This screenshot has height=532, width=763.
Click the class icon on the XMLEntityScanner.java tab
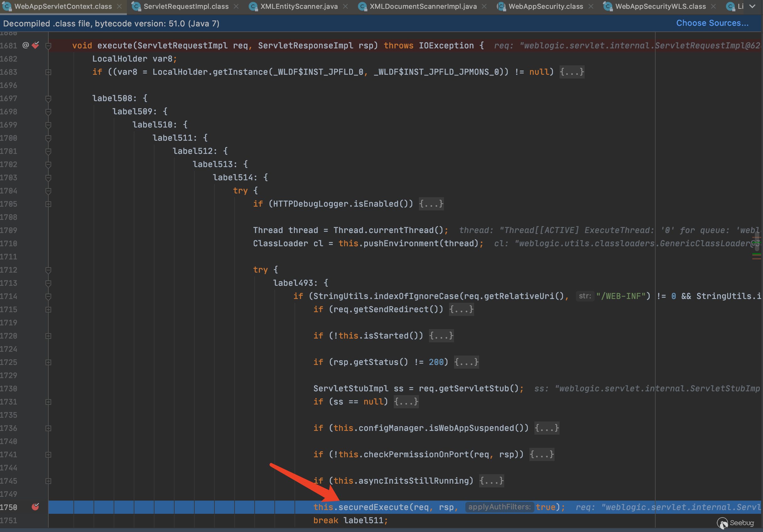coord(253,6)
